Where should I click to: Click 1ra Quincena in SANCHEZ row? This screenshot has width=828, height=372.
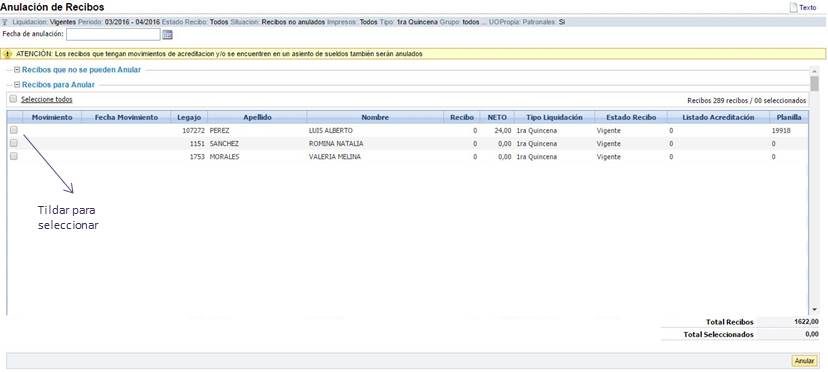pyautogui.click(x=537, y=144)
